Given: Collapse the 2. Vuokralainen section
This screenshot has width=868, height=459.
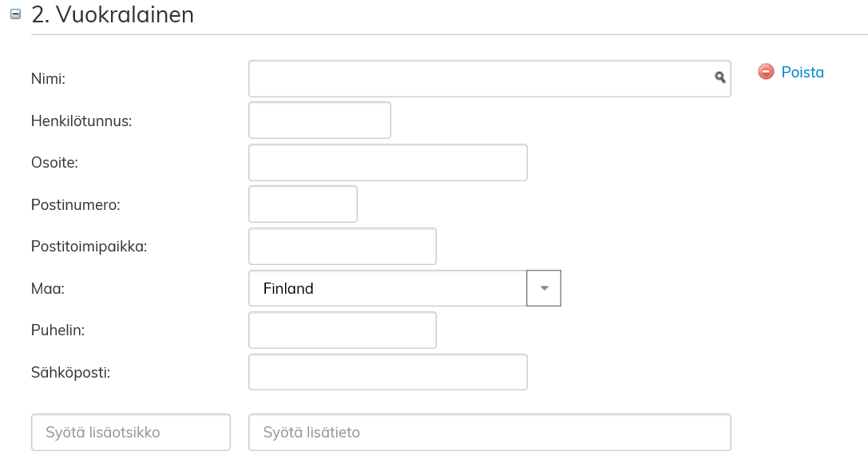Looking at the screenshot, I should point(15,14).
